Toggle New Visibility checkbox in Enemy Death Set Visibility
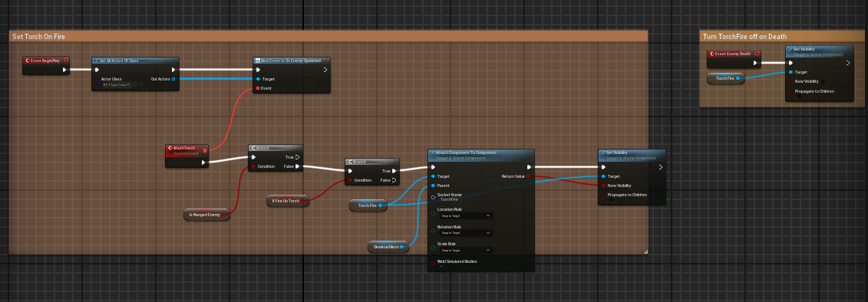This screenshot has height=302, width=868. [x=823, y=81]
